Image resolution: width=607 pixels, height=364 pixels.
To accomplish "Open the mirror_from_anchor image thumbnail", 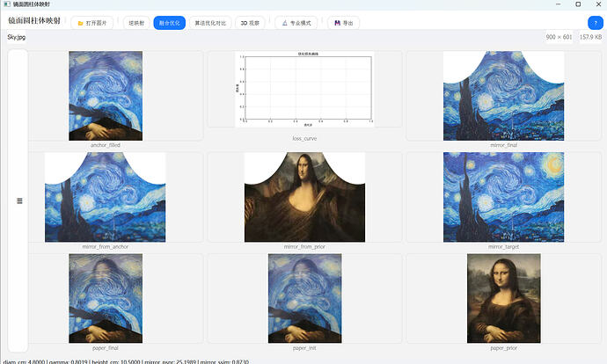I will tap(106, 197).
